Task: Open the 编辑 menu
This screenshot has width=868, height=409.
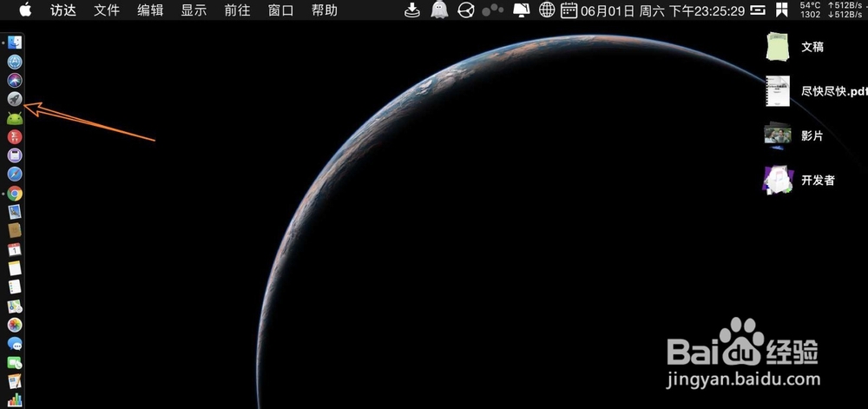Action: click(x=150, y=10)
